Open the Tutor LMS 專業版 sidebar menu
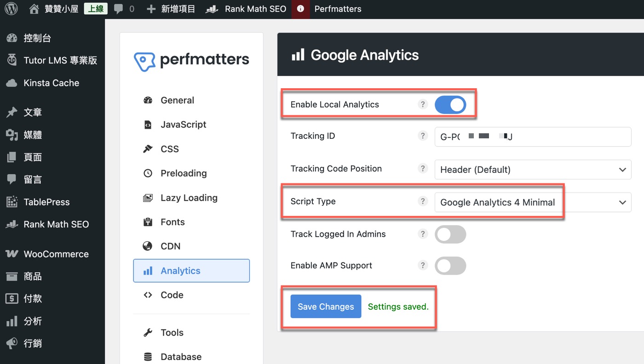This screenshot has width=644, height=364. 52,60
